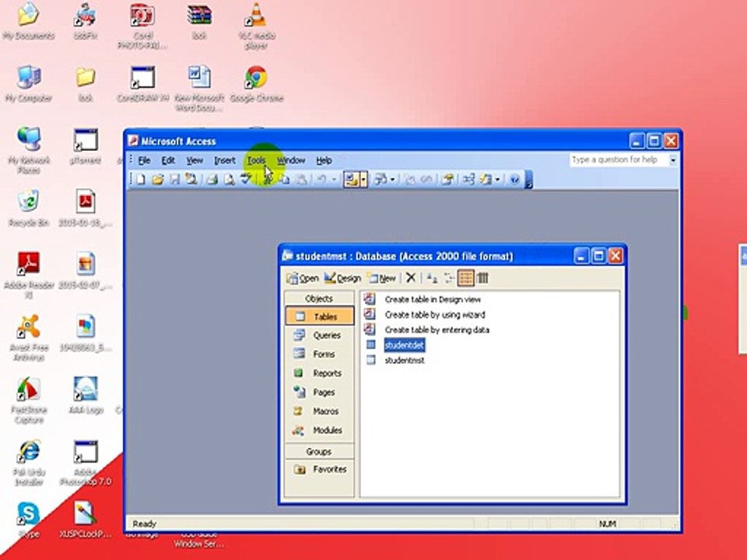Click the Print Preview toolbar icon
747x560 pixels.
tap(229, 180)
